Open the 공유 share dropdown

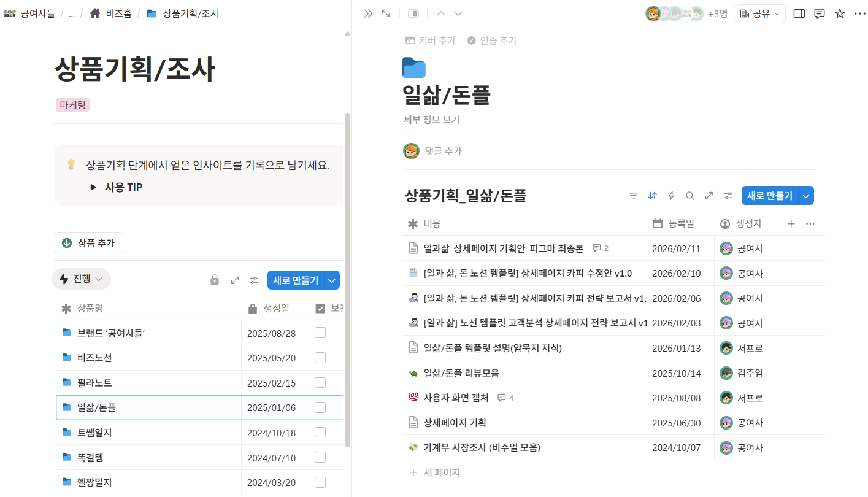[761, 13]
